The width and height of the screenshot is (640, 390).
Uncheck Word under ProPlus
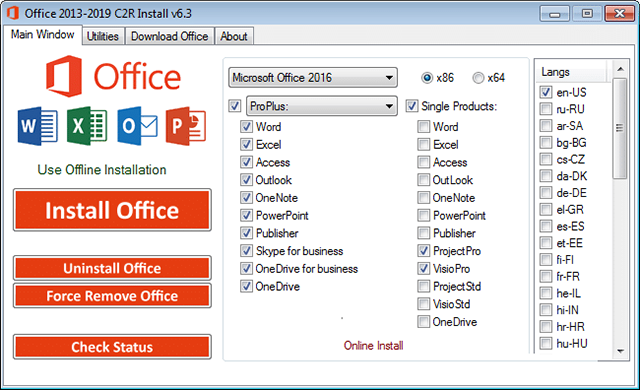(x=246, y=127)
